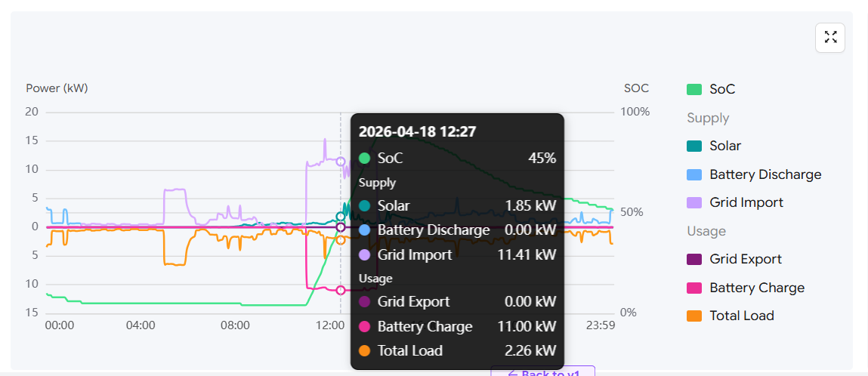
Task: Click the pink Battery Charge hover marker on the chart
Action: [341, 290]
